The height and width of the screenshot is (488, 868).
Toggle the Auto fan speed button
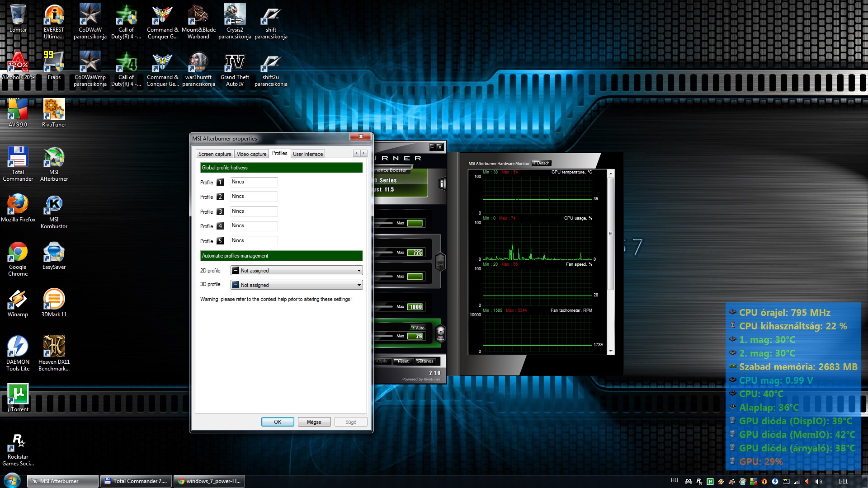(418, 328)
